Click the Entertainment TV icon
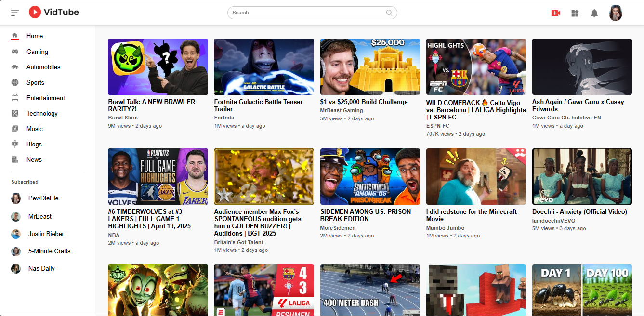The image size is (644, 316). [x=15, y=98]
